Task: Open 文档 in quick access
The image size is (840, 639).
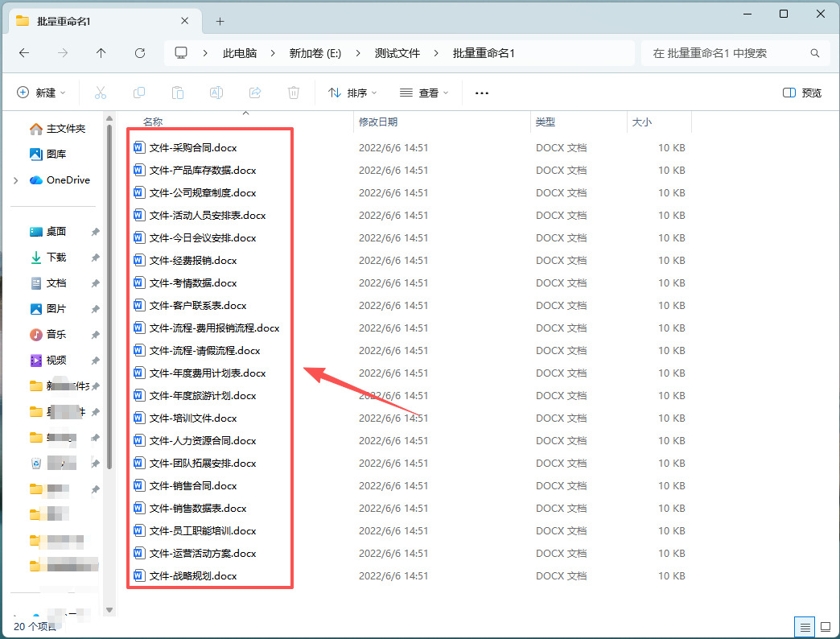Action: pos(47,282)
